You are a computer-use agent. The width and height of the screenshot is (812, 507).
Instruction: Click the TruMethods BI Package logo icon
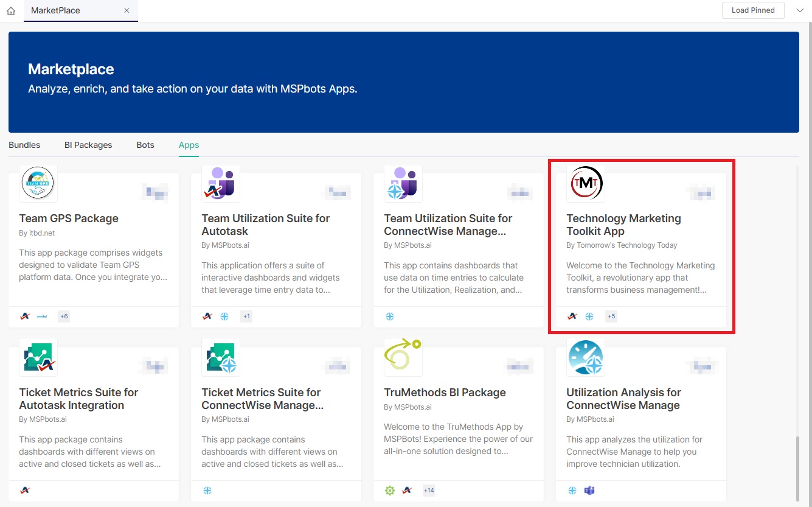pos(403,357)
